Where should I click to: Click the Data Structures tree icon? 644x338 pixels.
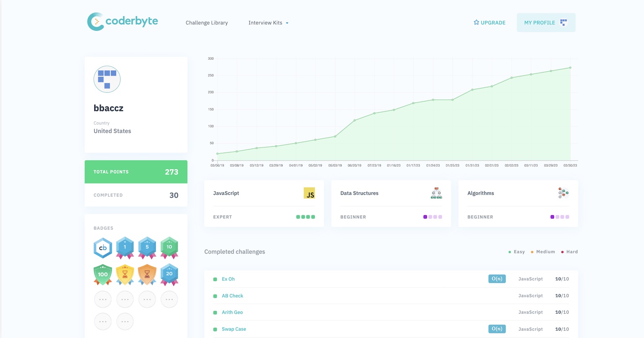tap(436, 193)
